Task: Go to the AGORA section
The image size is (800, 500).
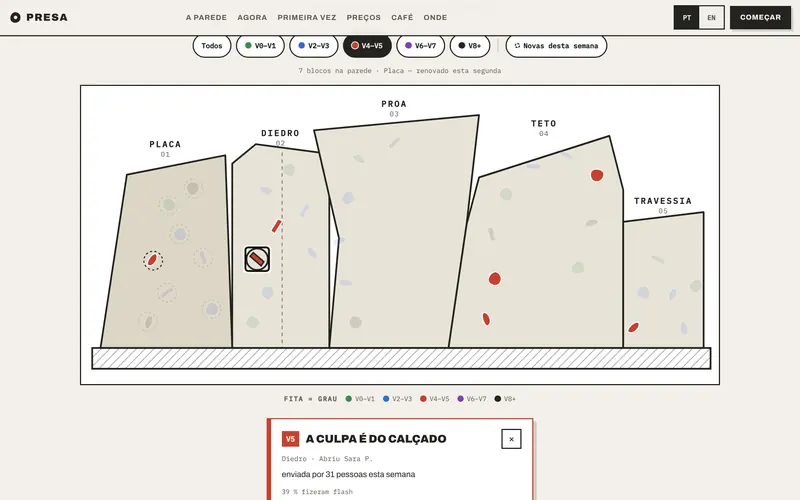Action: coord(252,17)
